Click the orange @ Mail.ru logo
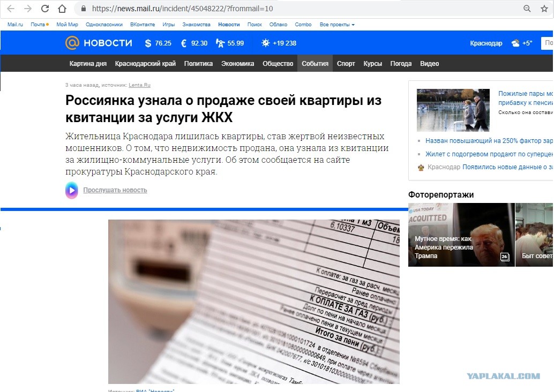Viewport: 554px width, 392px height. point(72,43)
